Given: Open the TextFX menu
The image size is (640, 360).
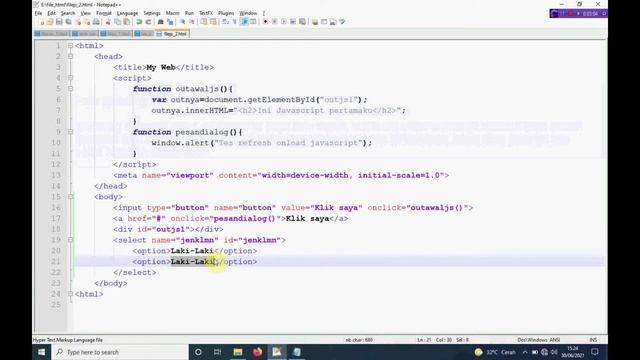Looking at the screenshot, I should pyautogui.click(x=206, y=13).
